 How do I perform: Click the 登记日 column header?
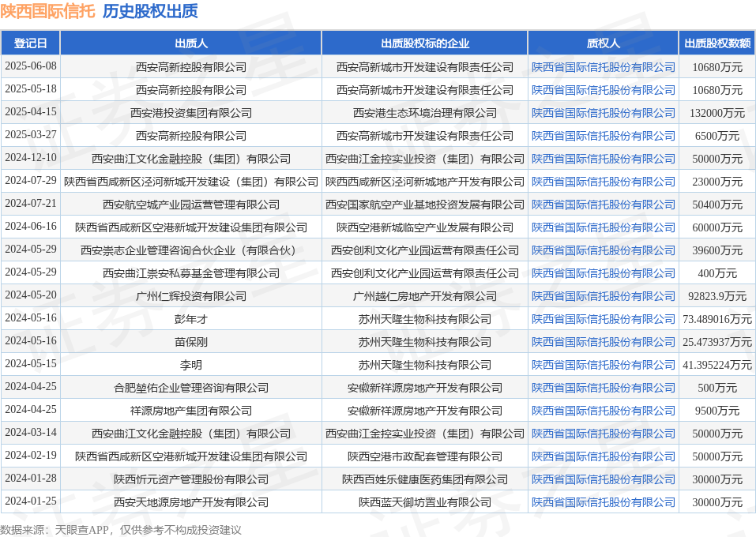click(x=30, y=43)
